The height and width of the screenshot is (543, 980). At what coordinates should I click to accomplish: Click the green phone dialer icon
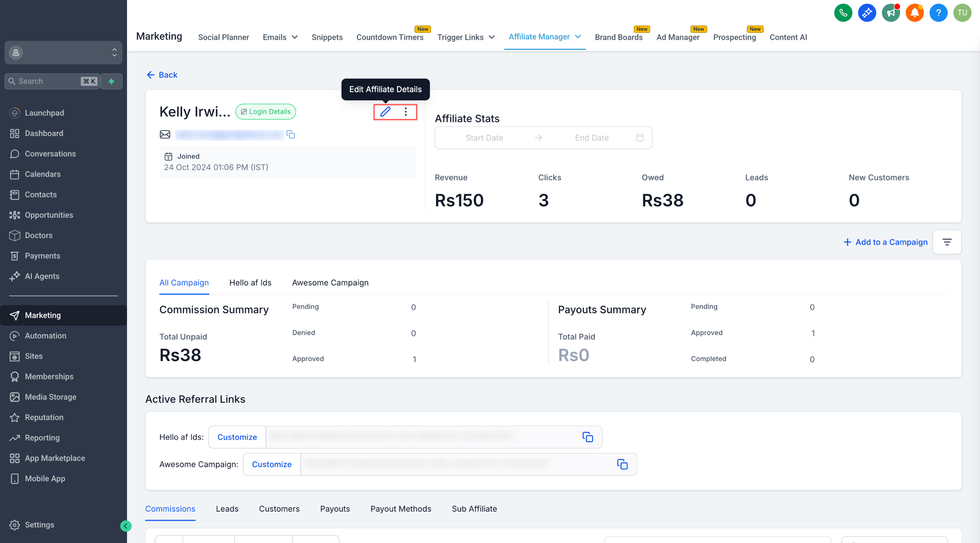click(843, 13)
